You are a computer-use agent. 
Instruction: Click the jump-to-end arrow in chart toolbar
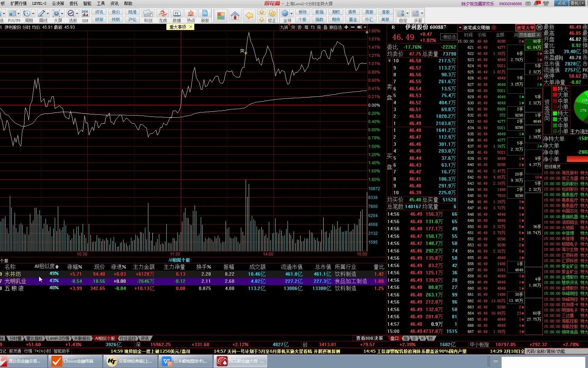click(359, 27)
